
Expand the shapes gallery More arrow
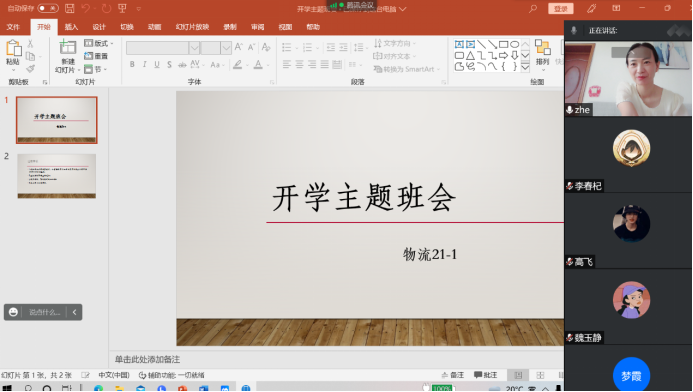(x=525, y=67)
